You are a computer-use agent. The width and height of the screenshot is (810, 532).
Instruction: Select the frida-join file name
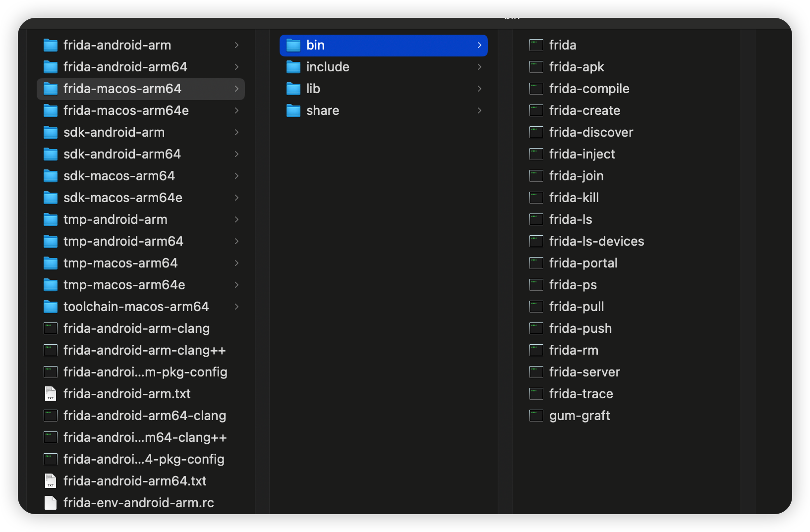pyautogui.click(x=576, y=176)
